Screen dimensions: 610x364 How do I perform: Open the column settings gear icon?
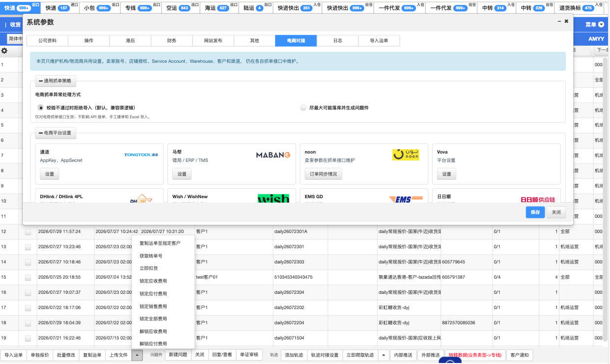click(x=4, y=51)
